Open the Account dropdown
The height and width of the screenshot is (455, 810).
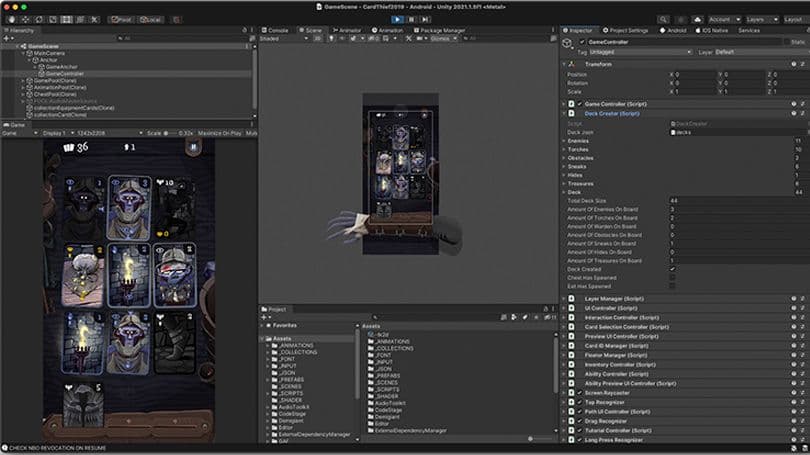pyautogui.click(x=724, y=20)
